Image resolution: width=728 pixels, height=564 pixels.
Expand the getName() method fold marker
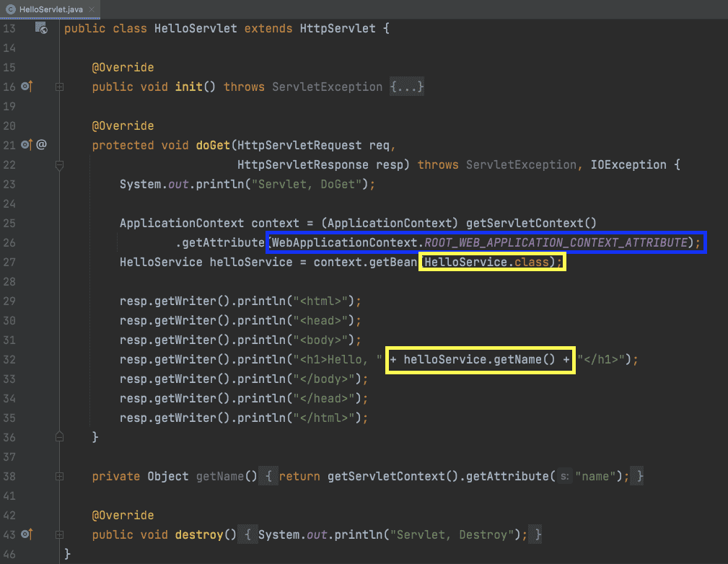pos(59,477)
